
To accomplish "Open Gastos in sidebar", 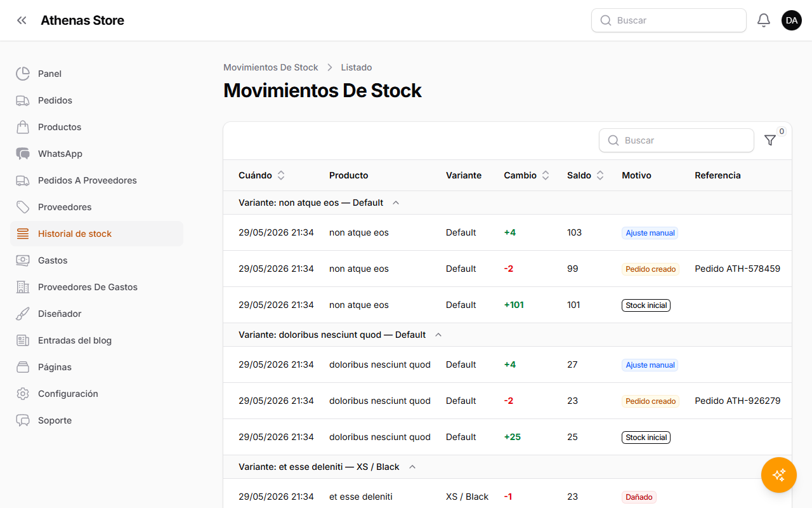I will pos(96,260).
